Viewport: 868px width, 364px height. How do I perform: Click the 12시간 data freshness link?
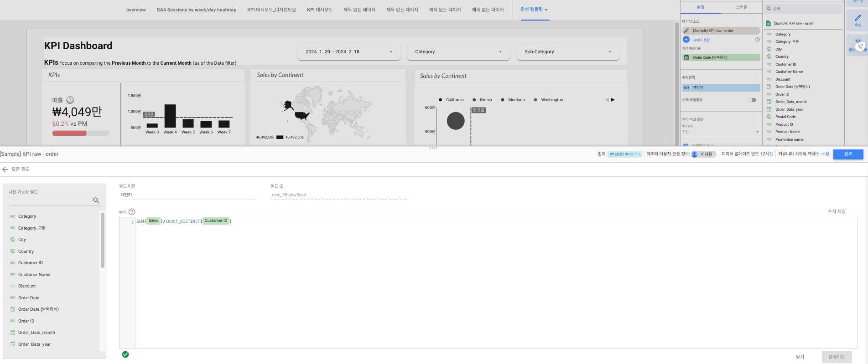pos(766,154)
